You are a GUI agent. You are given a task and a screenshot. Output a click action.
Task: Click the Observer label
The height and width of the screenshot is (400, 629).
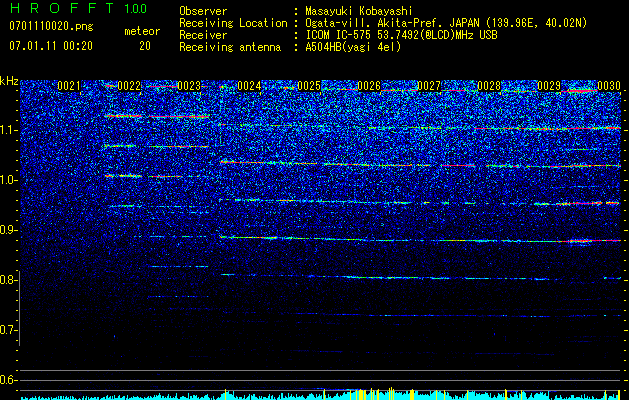(203, 11)
